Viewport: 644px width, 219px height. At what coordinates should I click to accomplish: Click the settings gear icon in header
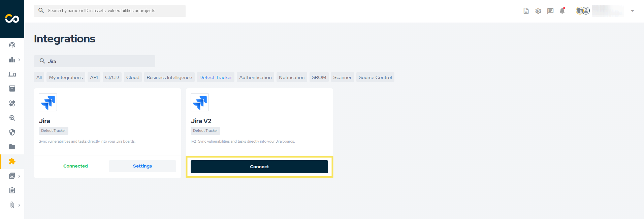(x=538, y=11)
